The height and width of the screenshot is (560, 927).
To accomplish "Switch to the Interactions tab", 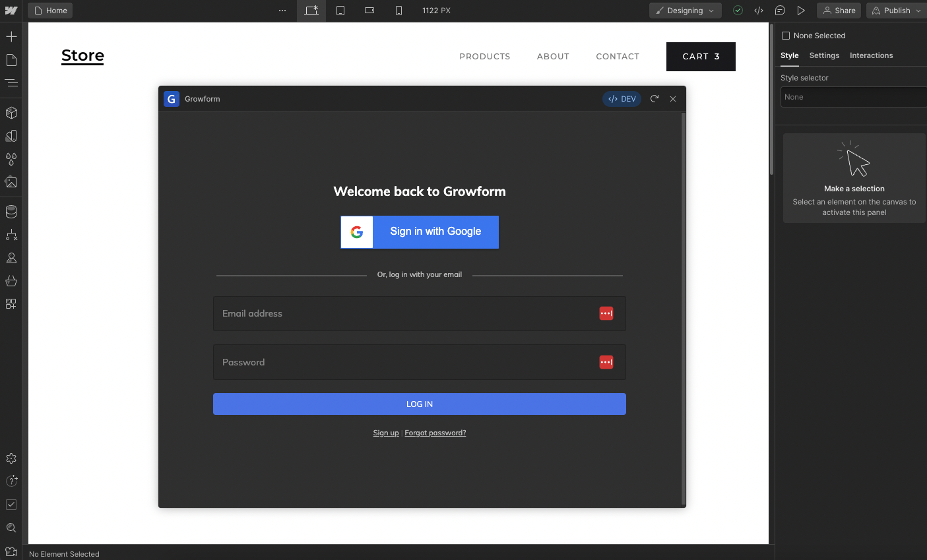I will point(871,55).
